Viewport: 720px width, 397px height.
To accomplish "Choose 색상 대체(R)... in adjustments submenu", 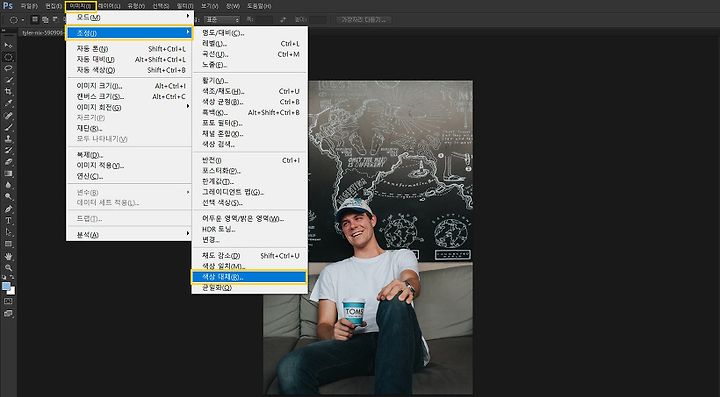I will tap(249, 277).
